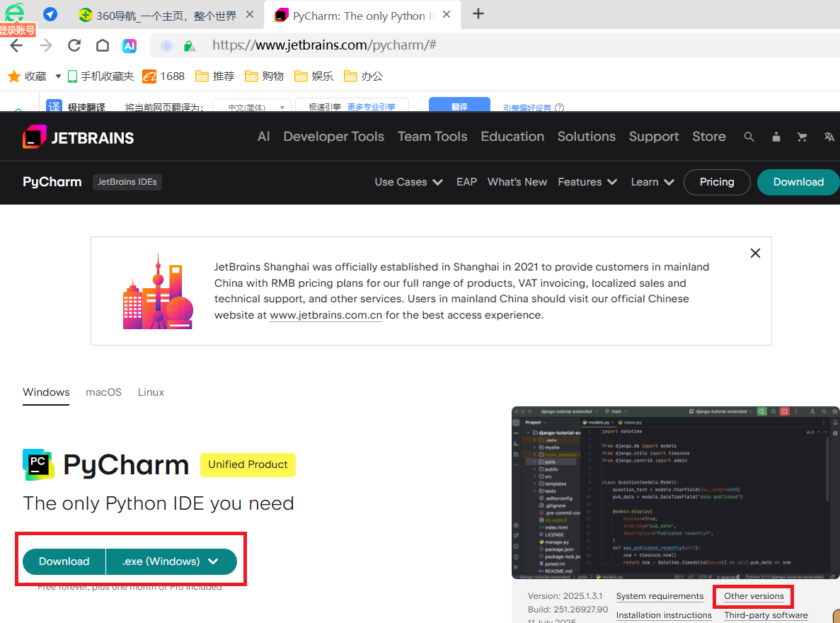Click the help question-mark icon in translate bar
The image size is (840, 623).
click(559, 107)
